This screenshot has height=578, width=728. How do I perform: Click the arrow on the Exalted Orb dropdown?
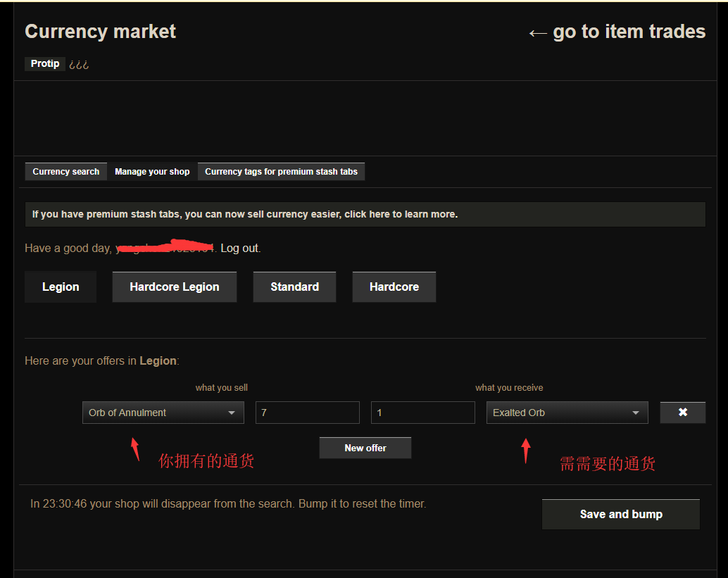point(636,413)
